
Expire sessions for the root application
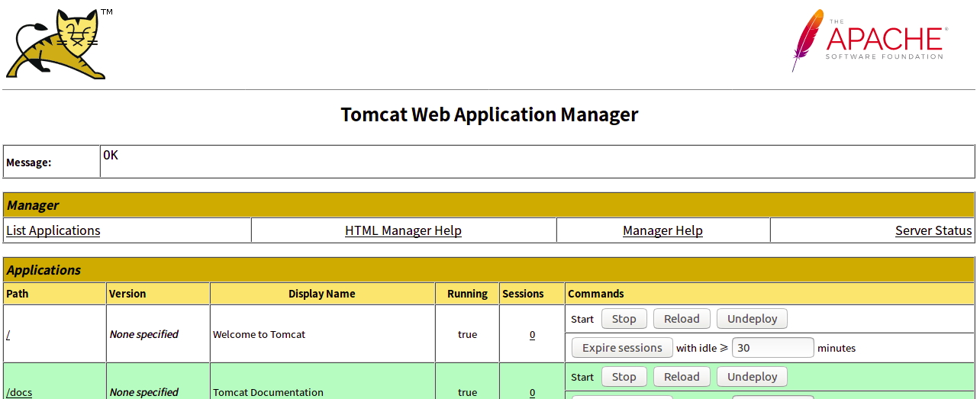[622, 348]
